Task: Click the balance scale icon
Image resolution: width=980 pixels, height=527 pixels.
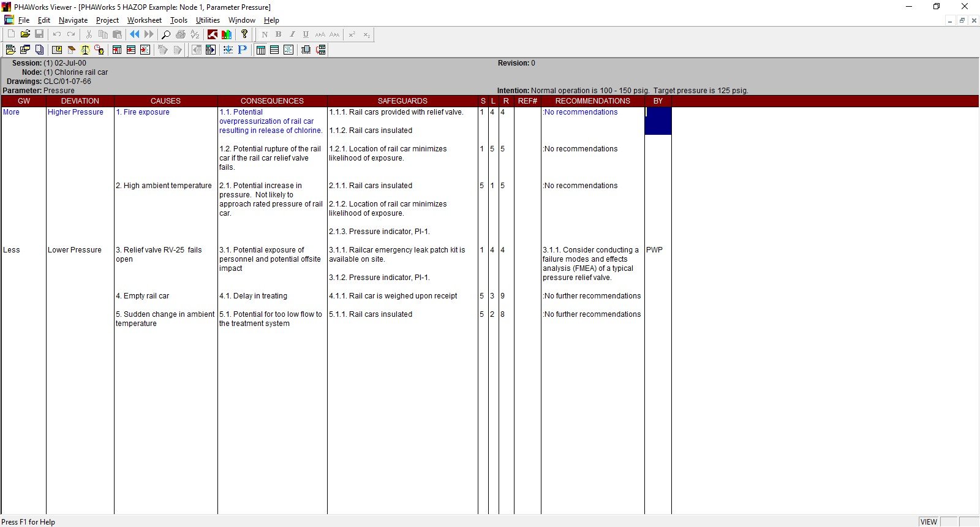Action: (x=85, y=50)
